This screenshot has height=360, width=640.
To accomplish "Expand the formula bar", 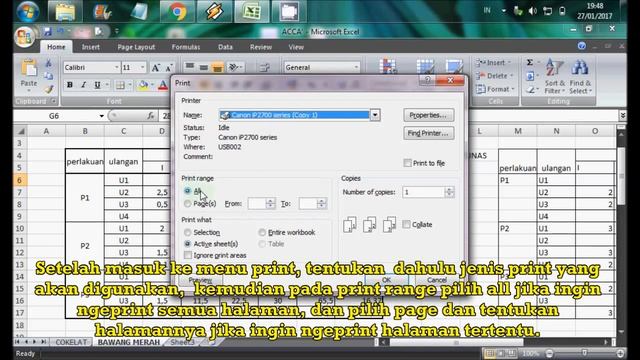I will tap(622, 116).
